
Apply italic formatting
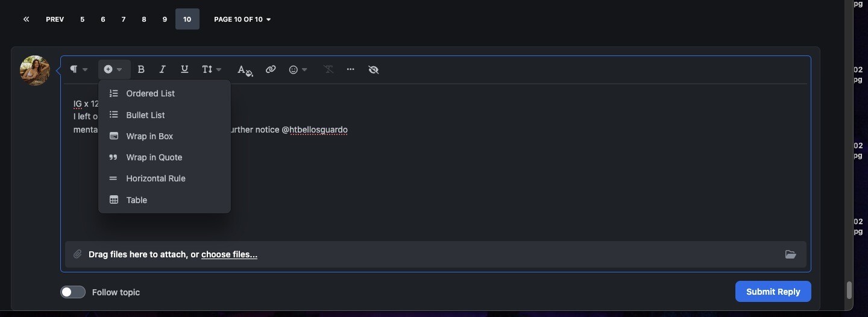162,69
